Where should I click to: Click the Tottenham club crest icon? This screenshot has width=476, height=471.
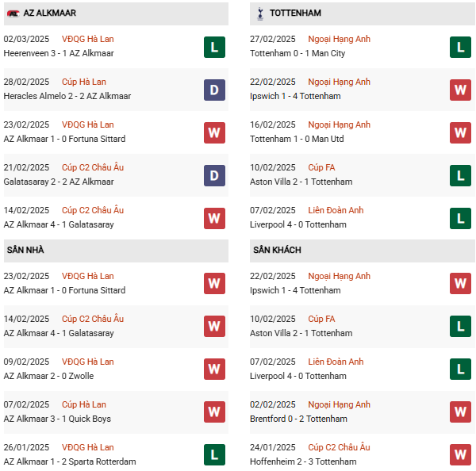tap(259, 13)
